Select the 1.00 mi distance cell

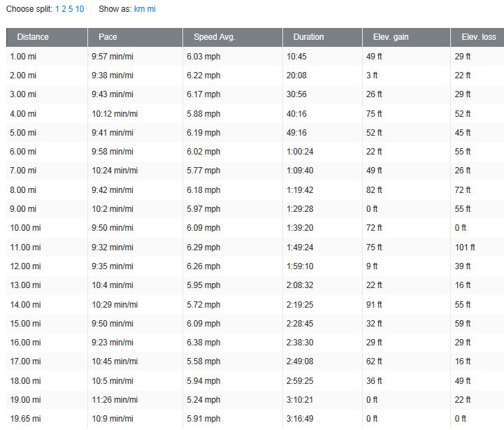(24, 56)
